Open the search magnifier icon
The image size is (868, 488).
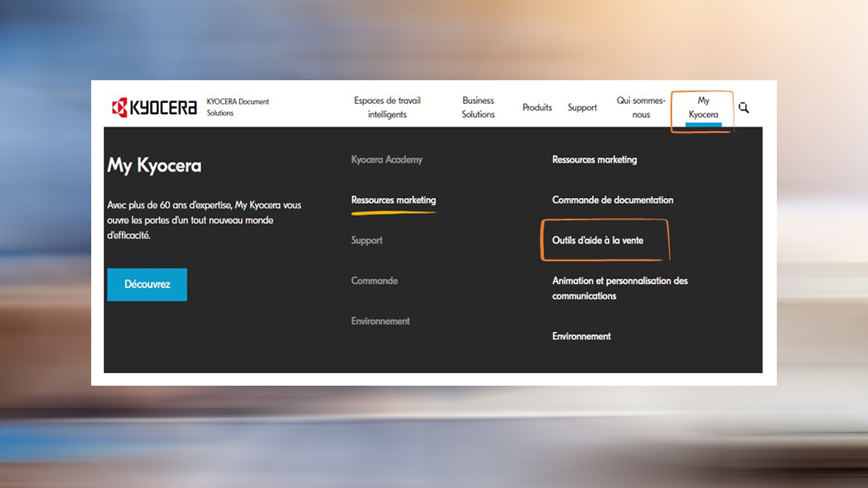744,107
